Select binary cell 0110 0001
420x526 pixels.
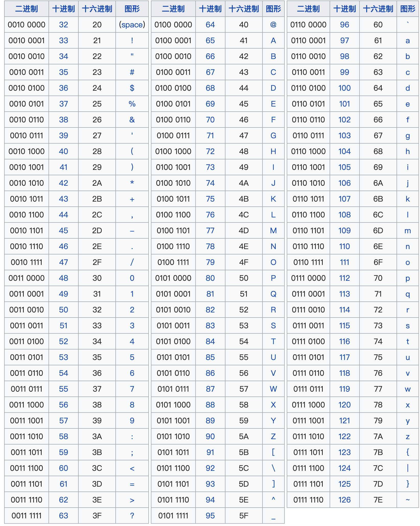(x=308, y=41)
